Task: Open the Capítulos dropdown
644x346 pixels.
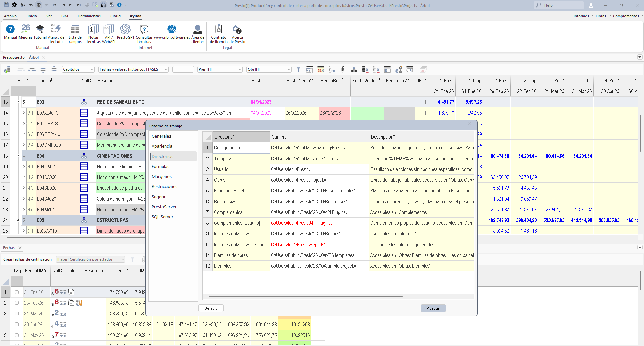Action: (78, 69)
